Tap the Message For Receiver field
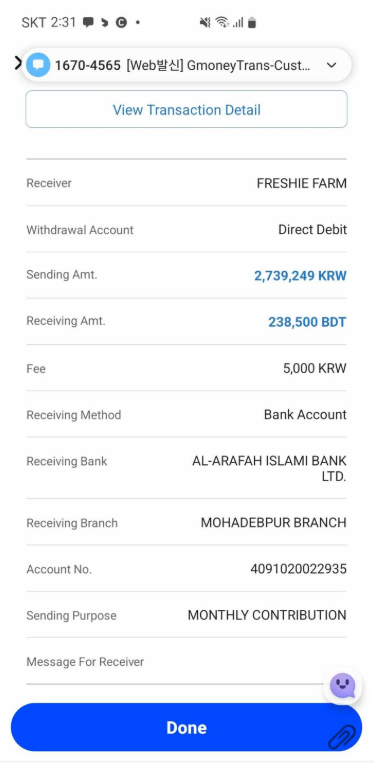The image size is (374, 763). pyautogui.click(x=186, y=662)
